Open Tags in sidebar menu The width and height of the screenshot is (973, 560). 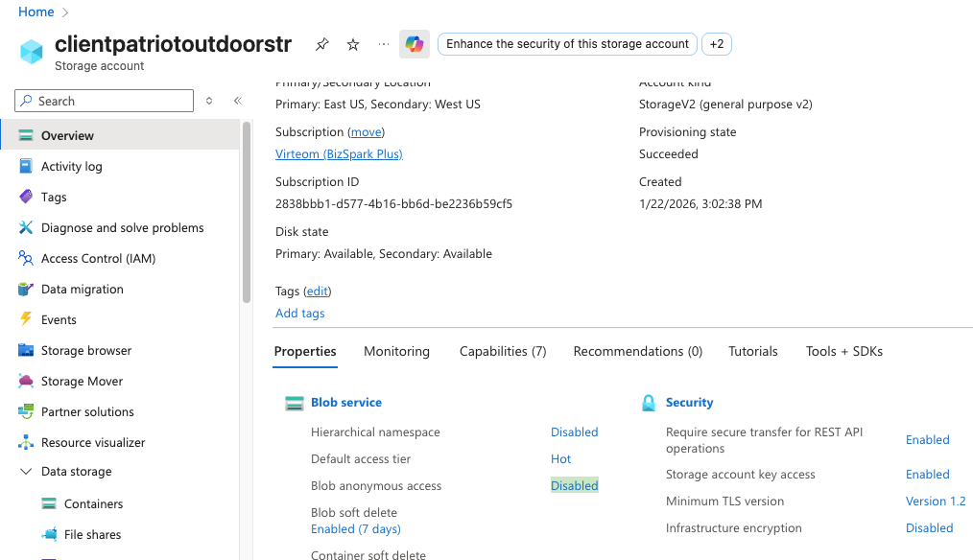(54, 197)
